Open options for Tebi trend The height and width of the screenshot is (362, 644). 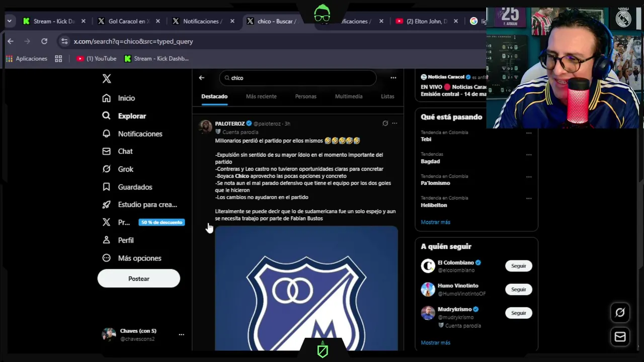click(529, 133)
